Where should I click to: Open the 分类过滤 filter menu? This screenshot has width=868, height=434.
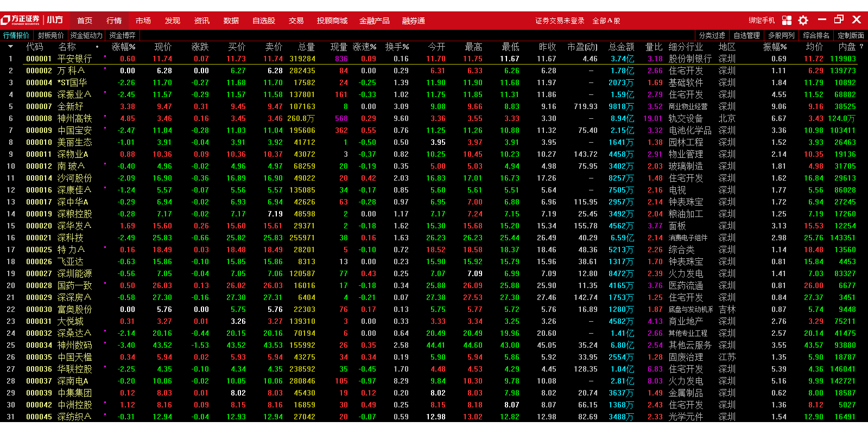tap(712, 35)
